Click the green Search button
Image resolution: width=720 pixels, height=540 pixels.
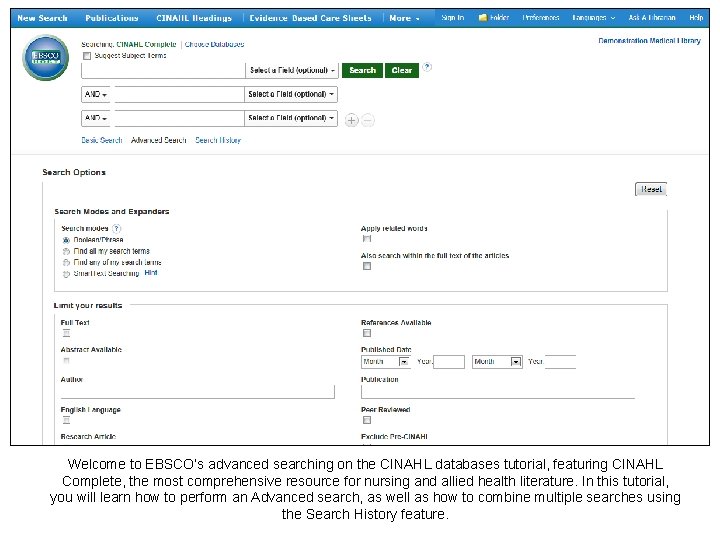tap(362, 70)
